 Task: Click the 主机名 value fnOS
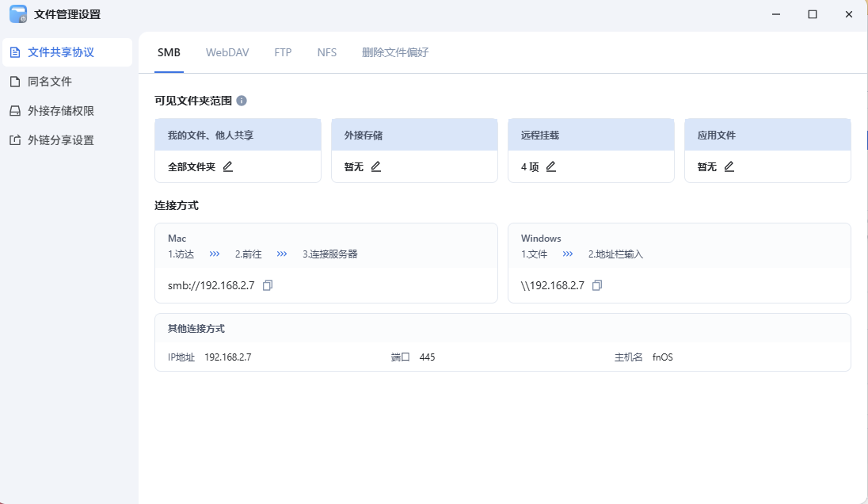pyautogui.click(x=663, y=357)
